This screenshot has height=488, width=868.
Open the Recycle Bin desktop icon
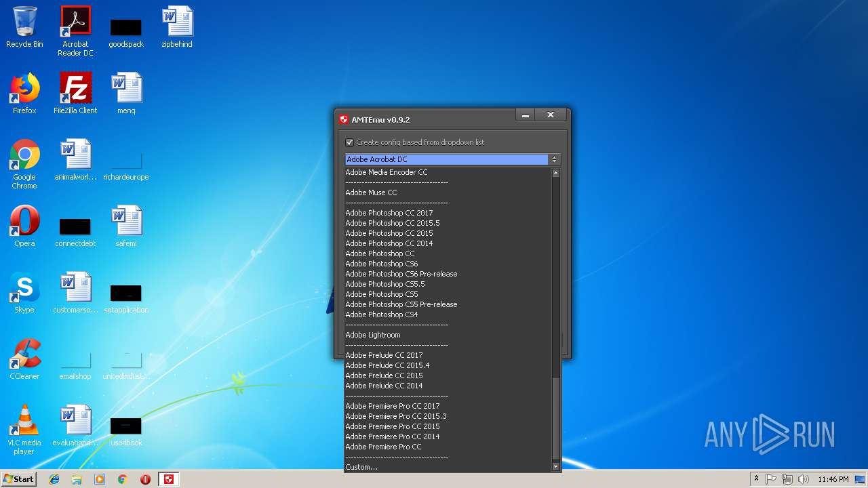point(24,27)
